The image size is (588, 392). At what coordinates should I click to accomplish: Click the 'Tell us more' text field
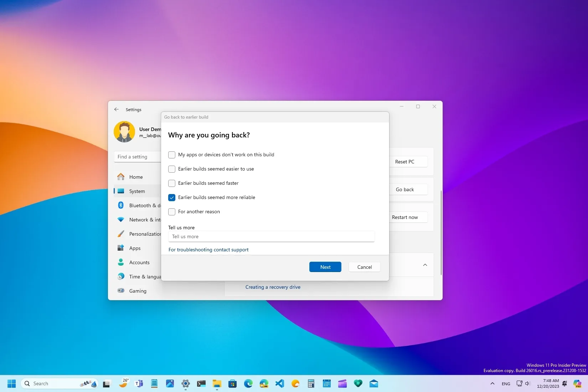click(x=271, y=236)
